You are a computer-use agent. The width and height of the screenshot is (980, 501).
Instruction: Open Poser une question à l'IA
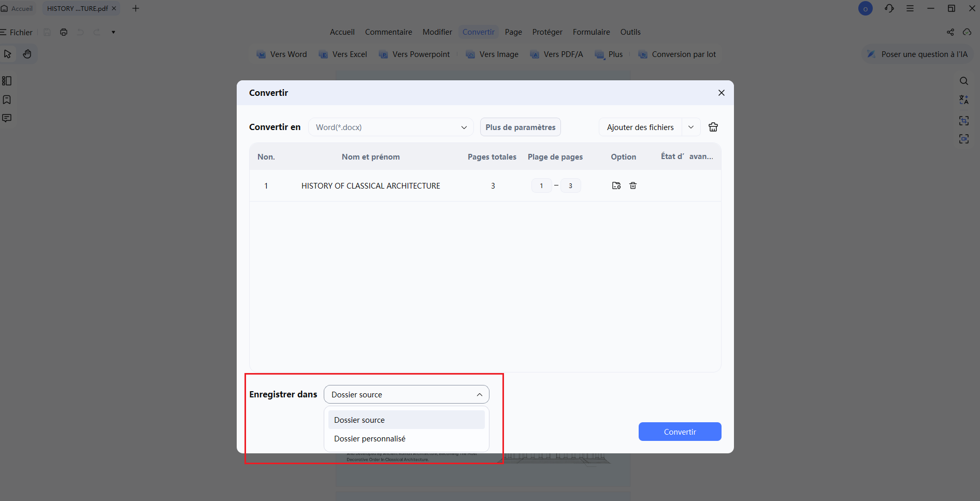click(917, 54)
